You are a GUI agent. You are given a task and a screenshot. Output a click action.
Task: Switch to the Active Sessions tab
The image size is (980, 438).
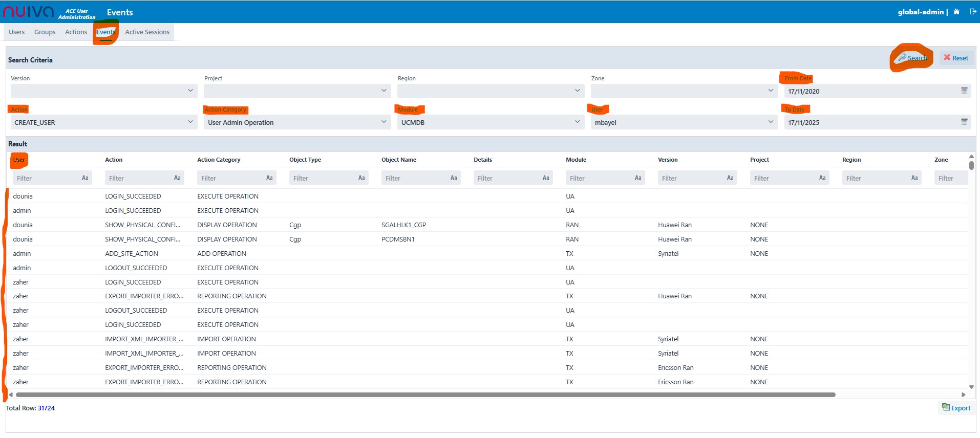click(x=147, y=32)
